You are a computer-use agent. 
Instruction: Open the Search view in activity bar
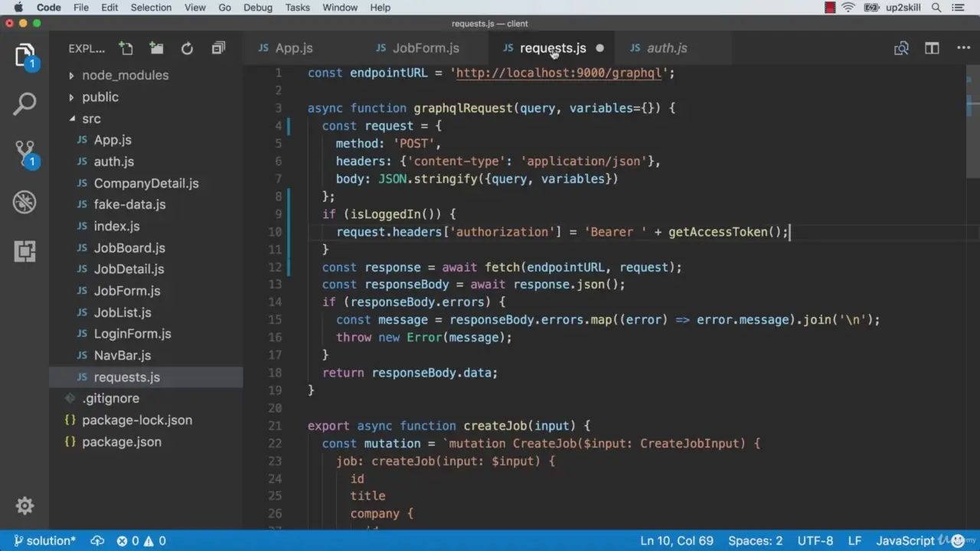(x=24, y=104)
